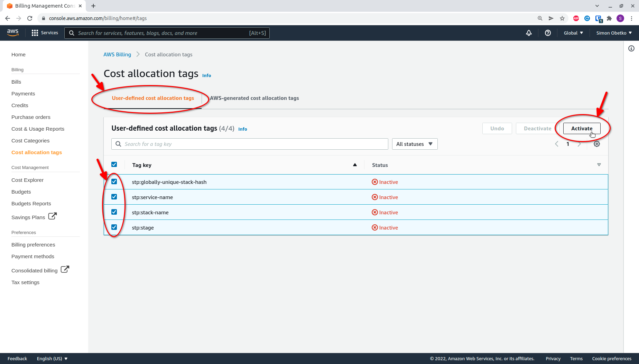Toggle the select-all checkbox in header
Viewport: 639px width, 364px height.
[114, 165]
